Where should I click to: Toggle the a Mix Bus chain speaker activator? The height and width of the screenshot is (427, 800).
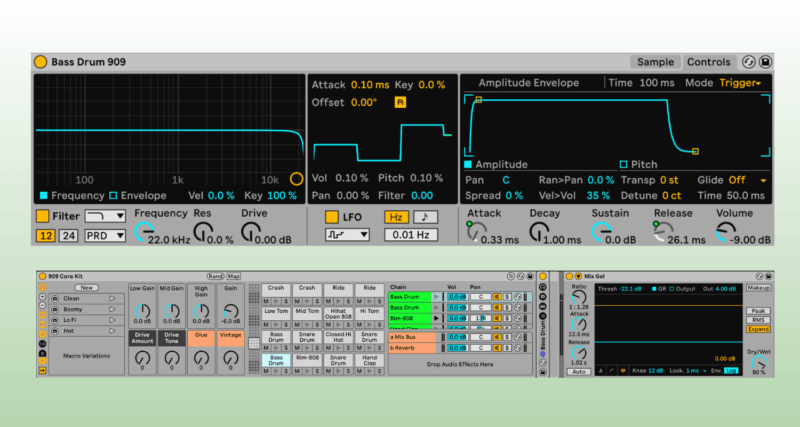(497, 337)
